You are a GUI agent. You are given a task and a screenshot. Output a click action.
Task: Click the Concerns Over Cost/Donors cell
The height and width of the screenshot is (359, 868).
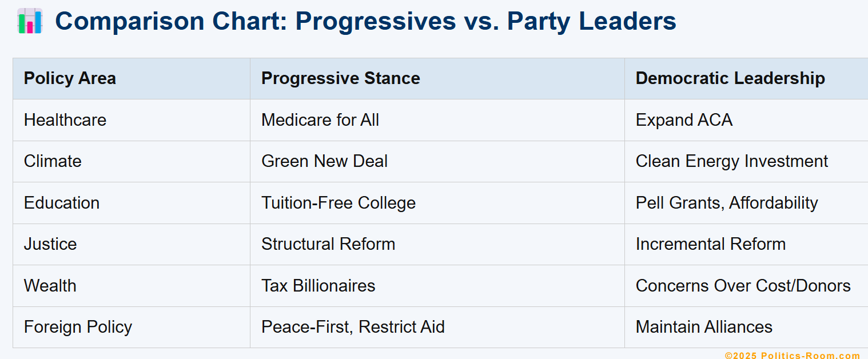[746, 286]
